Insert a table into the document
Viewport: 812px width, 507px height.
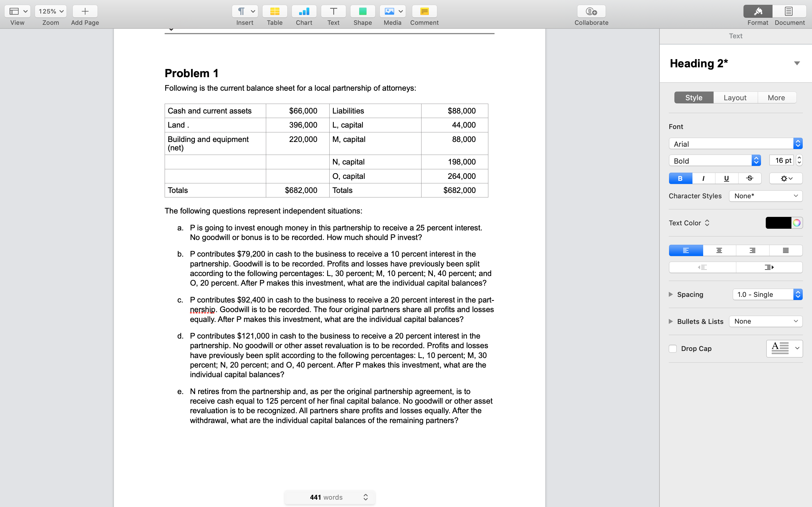(x=274, y=11)
